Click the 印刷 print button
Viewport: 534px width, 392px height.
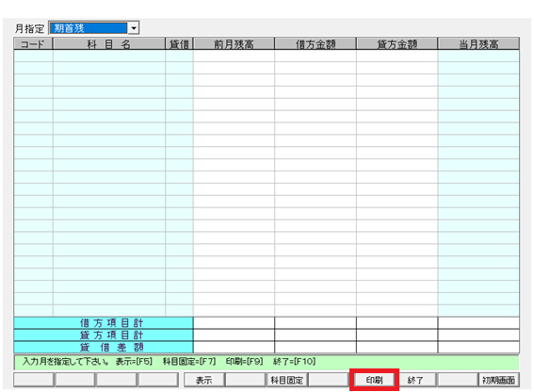tap(374, 380)
